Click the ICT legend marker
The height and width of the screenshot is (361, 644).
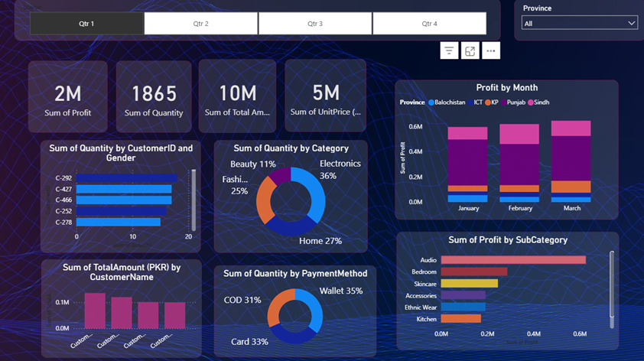pyautogui.click(x=470, y=102)
